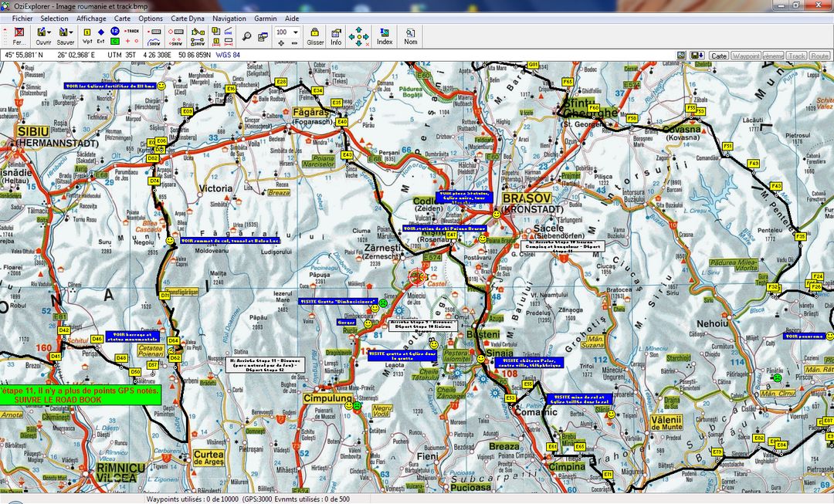Click the Nom name-search icon

(411, 36)
